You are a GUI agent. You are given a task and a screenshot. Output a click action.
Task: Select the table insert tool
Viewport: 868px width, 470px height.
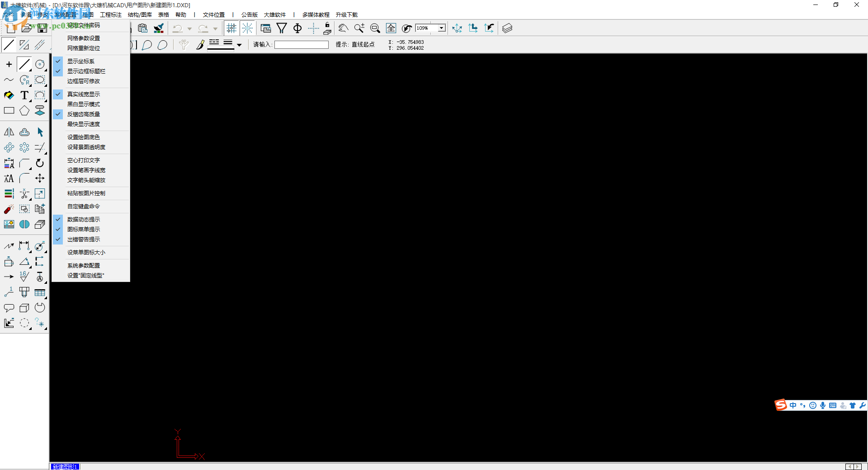point(40,292)
